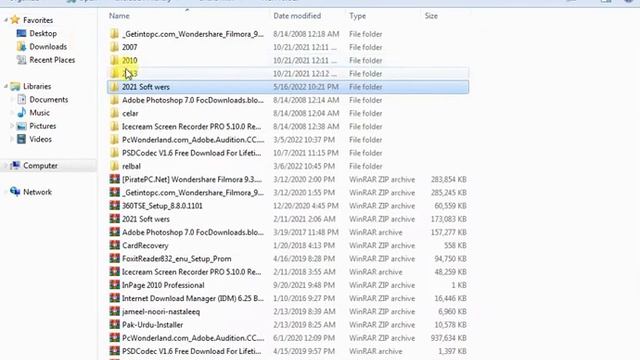Click the date 2/13/2019 8:39 AM
The width and height of the screenshot is (640, 360).
pyautogui.click(x=304, y=311)
